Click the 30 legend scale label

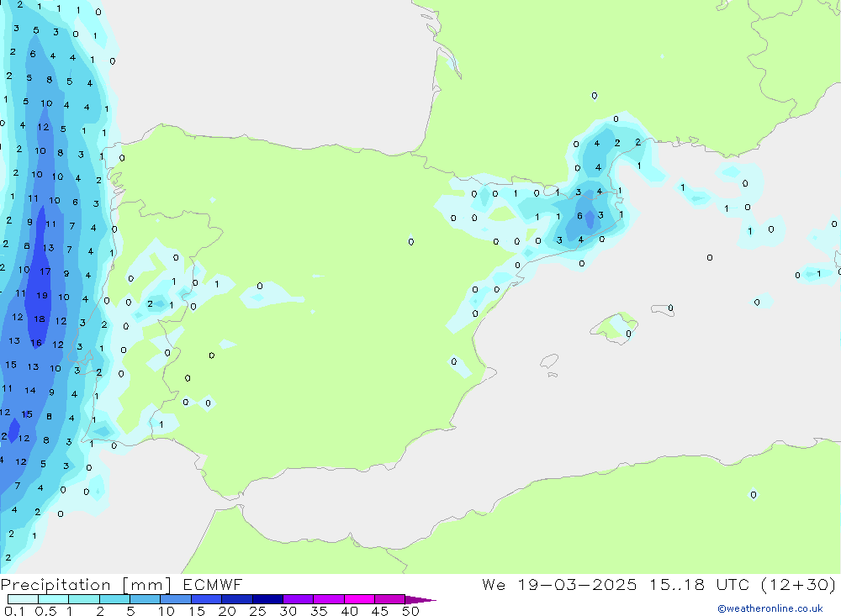(x=288, y=611)
